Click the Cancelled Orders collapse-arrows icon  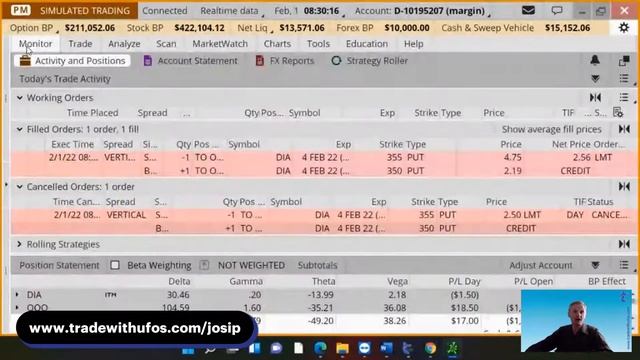[x=624, y=187]
